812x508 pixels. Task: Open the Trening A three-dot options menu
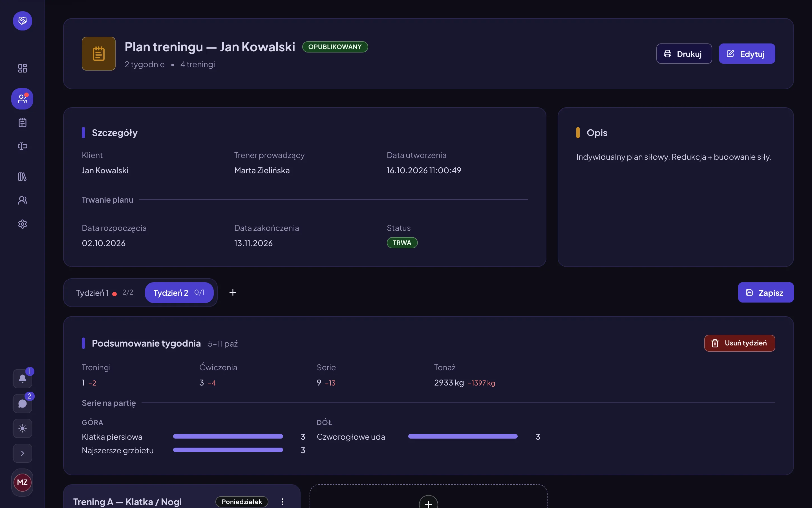click(283, 502)
